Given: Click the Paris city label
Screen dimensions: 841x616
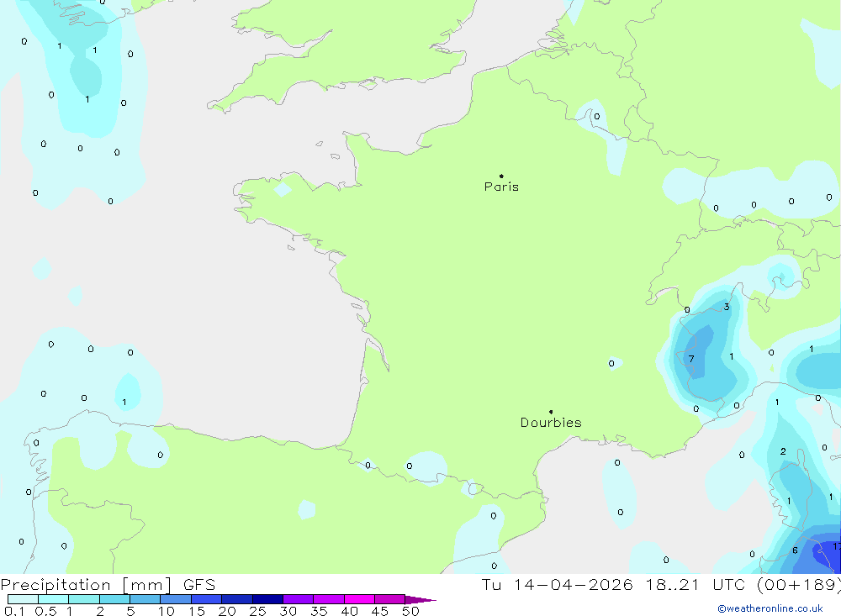Looking at the screenshot, I should [x=501, y=187].
